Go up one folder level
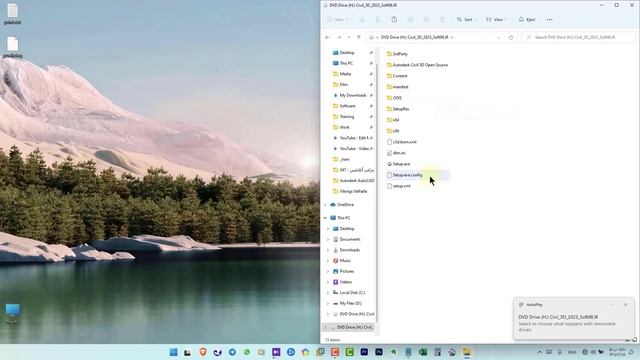Image resolution: width=640 pixels, height=360 pixels. (x=359, y=37)
